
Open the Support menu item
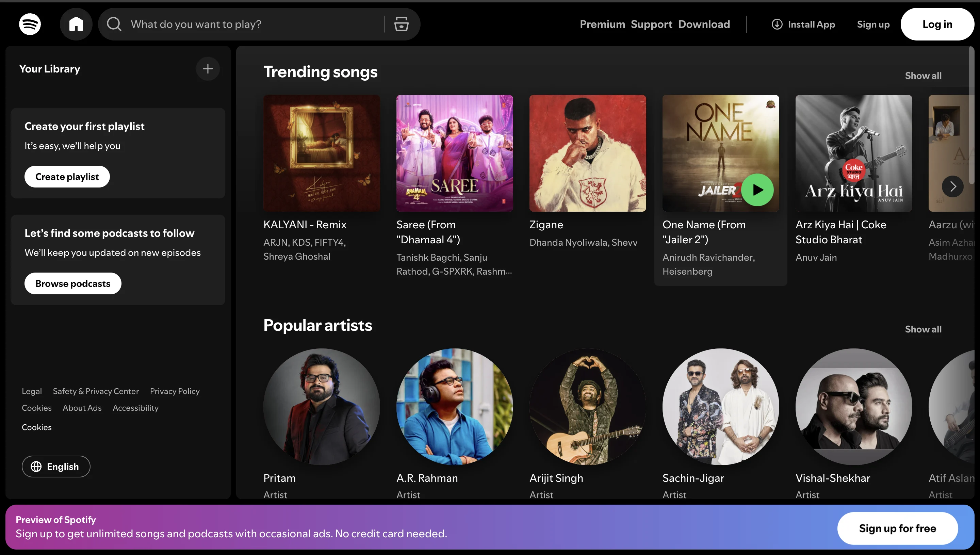[651, 24]
